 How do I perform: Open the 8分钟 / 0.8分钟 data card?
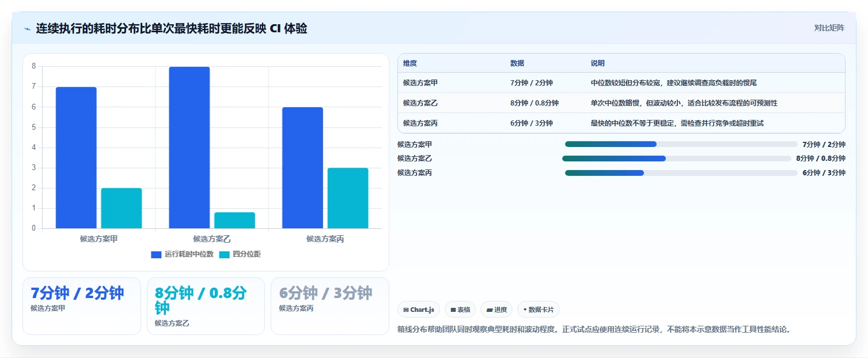[x=206, y=306]
